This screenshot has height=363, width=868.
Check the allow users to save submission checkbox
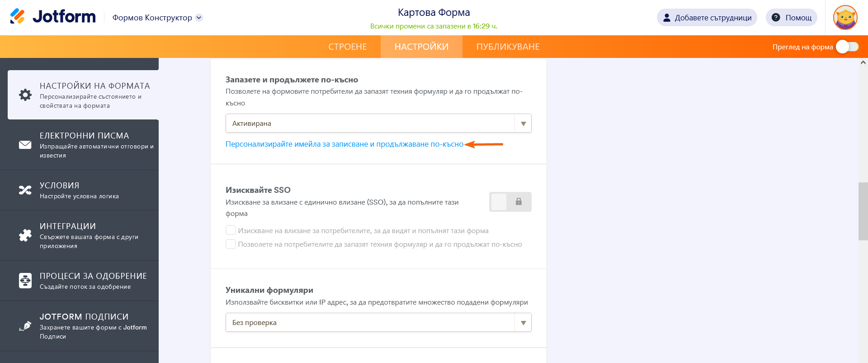[x=231, y=244]
